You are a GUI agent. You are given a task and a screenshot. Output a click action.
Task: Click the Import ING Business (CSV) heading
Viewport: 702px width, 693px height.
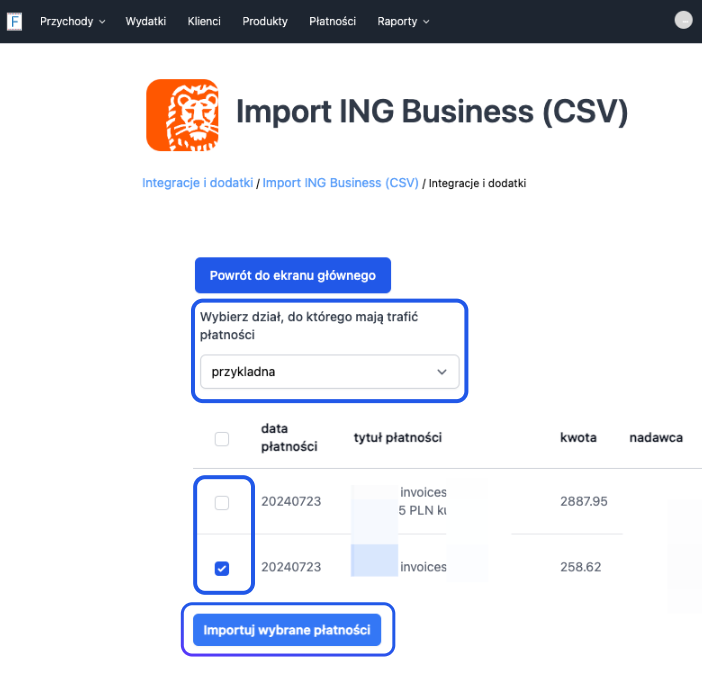(x=432, y=111)
